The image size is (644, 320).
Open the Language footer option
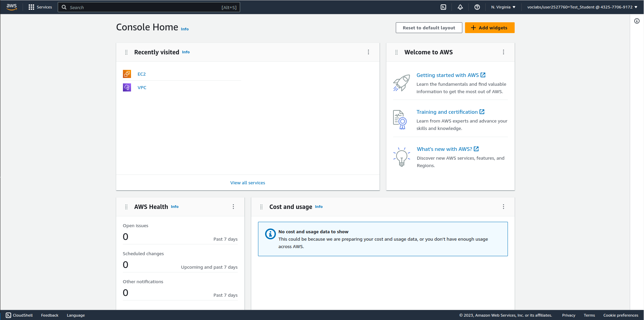tap(76, 315)
